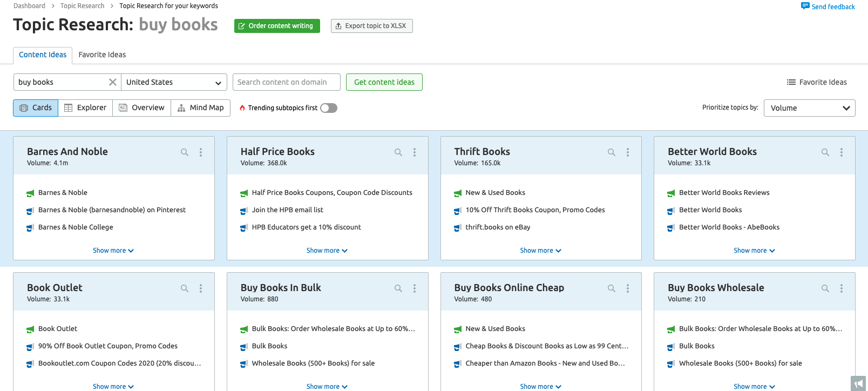
Task: Click green megaphone icon beside Better World Books Reviews
Action: (671, 193)
